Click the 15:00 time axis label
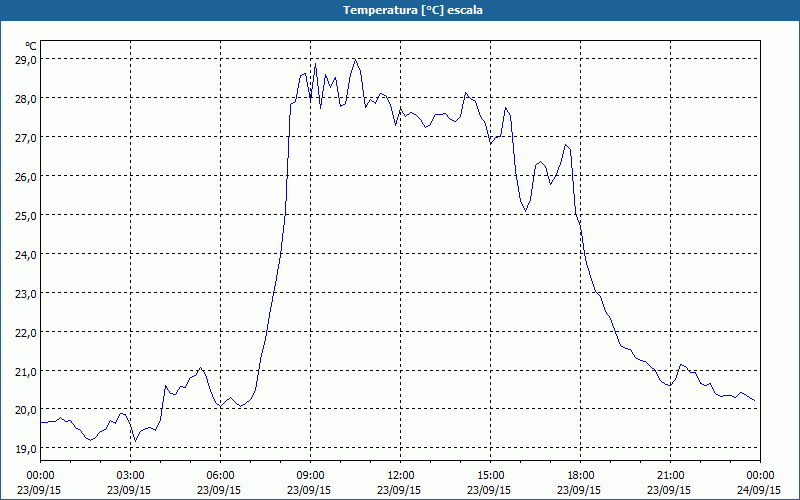This screenshot has width=800, height=500. point(490,476)
